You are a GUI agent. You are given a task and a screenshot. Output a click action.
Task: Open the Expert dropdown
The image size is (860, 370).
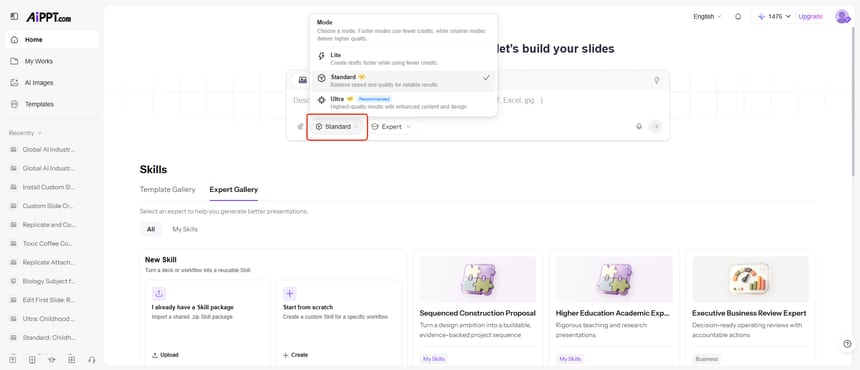coord(392,127)
